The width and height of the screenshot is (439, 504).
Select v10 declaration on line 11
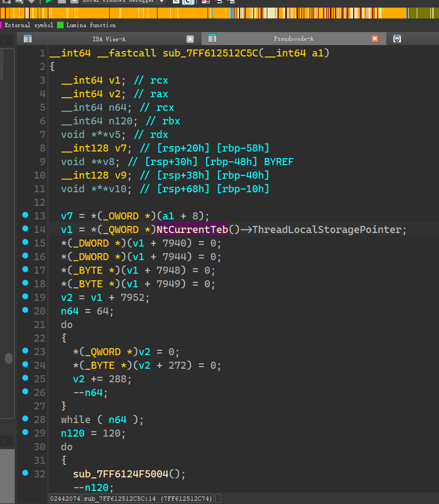point(118,188)
